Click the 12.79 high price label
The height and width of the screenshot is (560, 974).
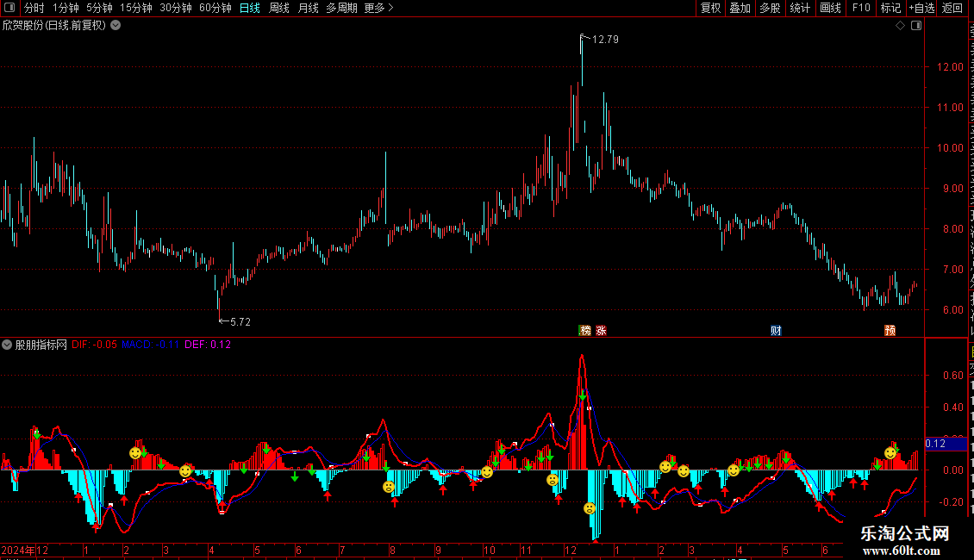pyautogui.click(x=605, y=39)
